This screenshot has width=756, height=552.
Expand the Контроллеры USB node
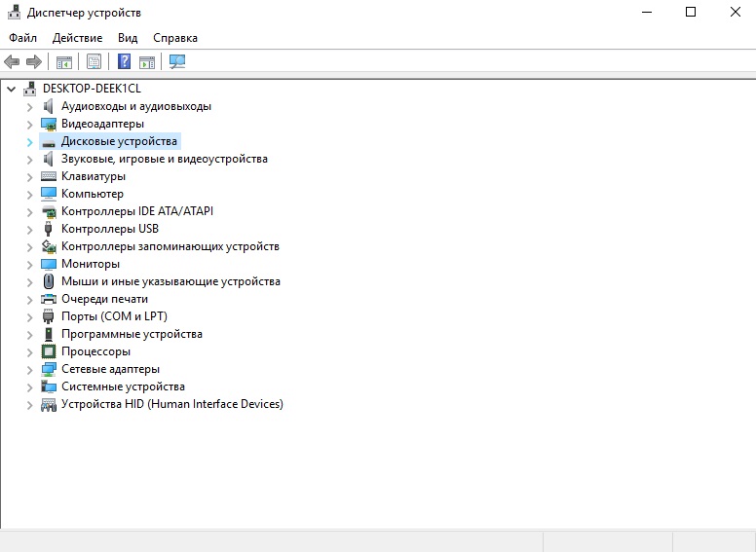point(29,230)
